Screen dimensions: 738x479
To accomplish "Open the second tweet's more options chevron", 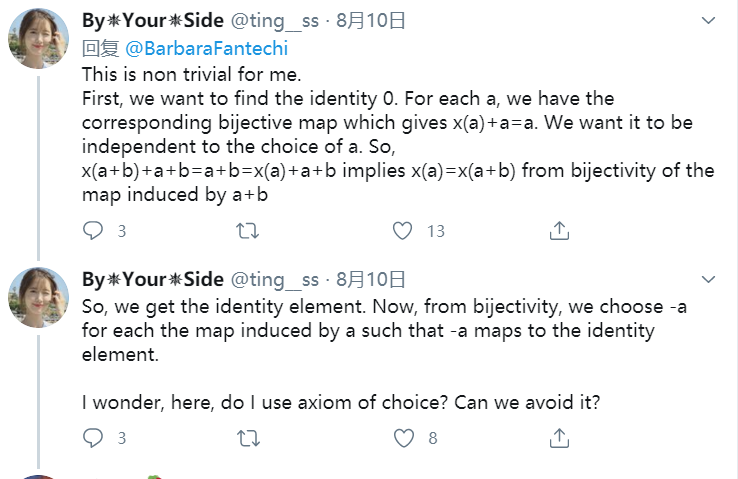I will 708,280.
